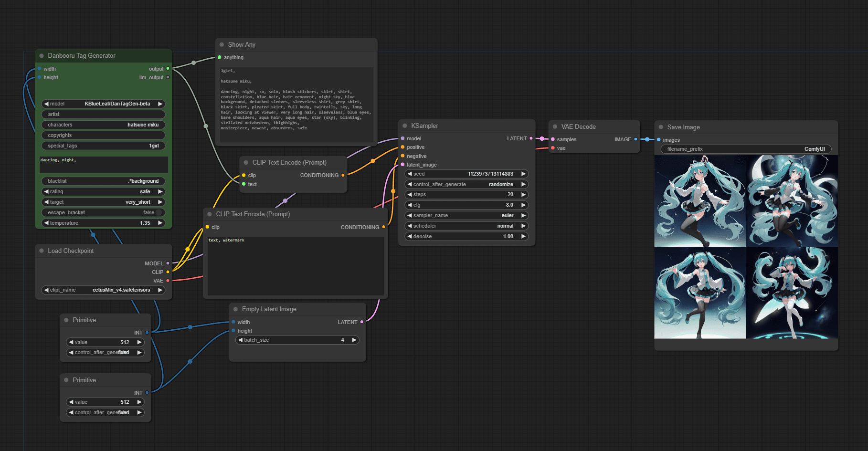Click the generated tags text output in Show Any

click(x=296, y=104)
